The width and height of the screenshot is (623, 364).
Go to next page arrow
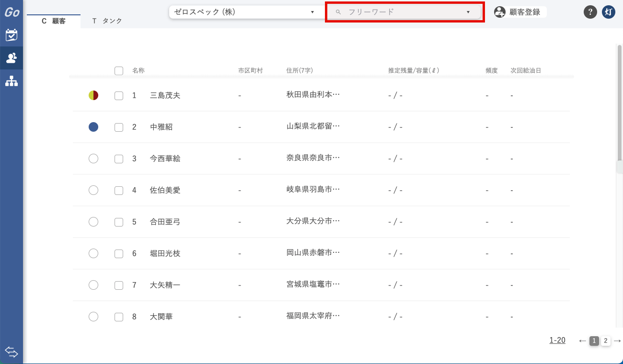pyautogui.click(x=617, y=341)
